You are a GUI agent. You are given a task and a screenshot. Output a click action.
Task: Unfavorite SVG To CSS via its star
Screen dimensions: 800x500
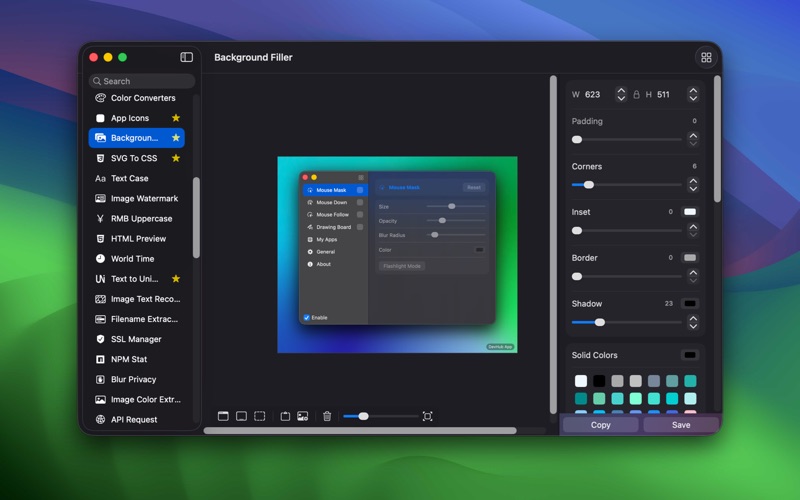coord(176,158)
